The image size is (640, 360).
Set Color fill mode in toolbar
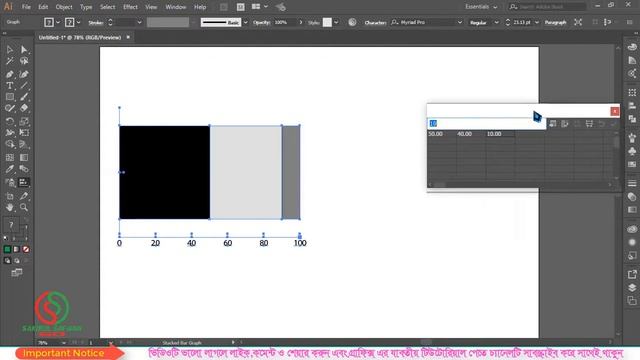(x=7, y=249)
